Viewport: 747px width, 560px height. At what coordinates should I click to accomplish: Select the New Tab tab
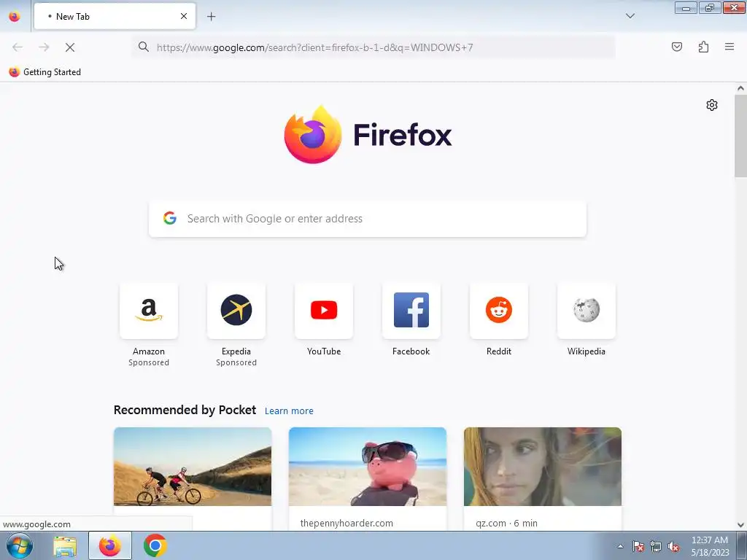pos(115,16)
